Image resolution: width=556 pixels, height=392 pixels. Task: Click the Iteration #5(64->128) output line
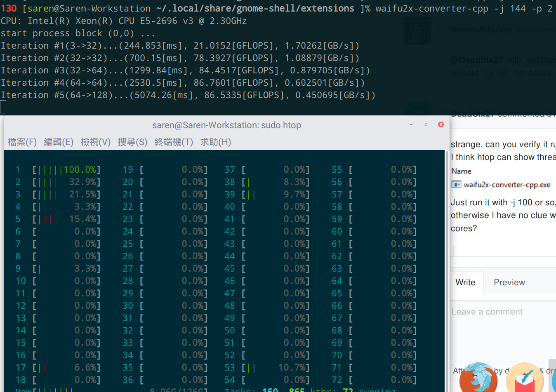point(188,95)
